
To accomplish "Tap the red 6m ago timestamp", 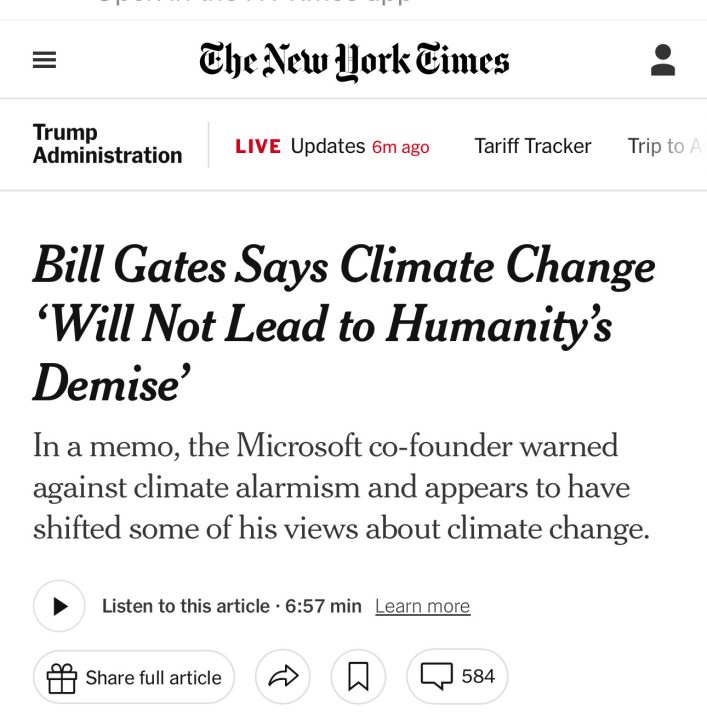I will click(x=400, y=147).
